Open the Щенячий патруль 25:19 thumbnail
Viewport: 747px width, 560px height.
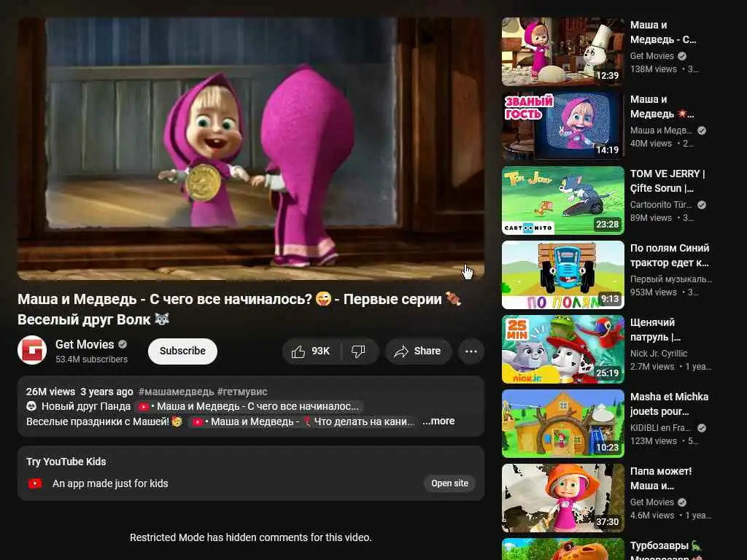tap(562, 349)
